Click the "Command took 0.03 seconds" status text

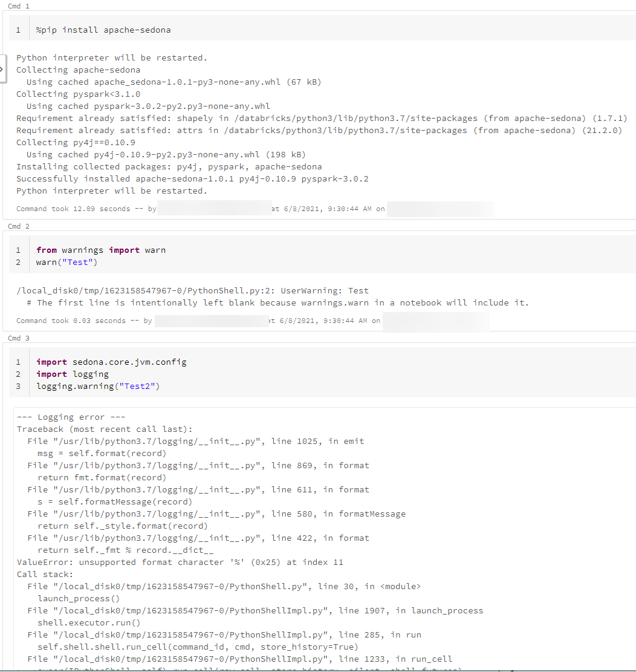click(x=71, y=321)
